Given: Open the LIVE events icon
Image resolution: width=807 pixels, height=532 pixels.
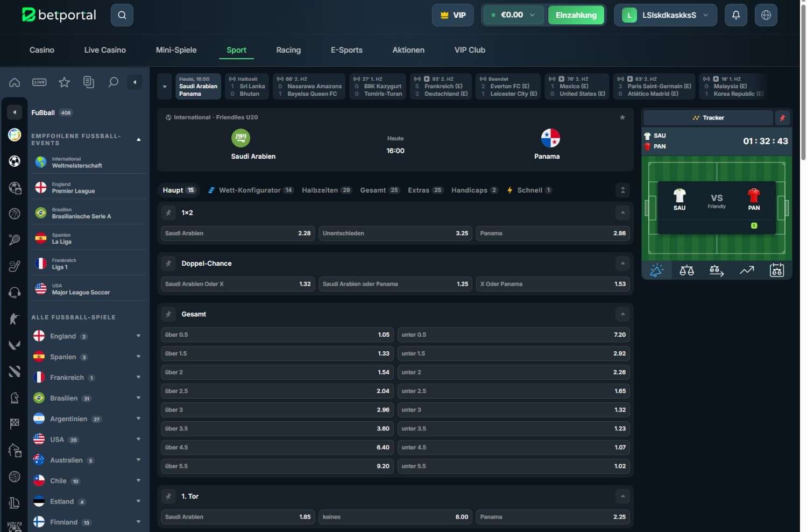Looking at the screenshot, I should point(39,82).
